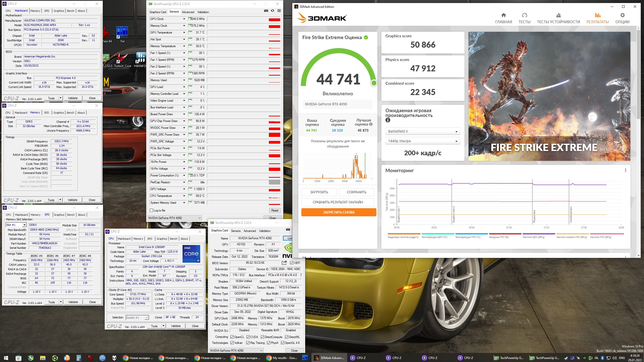
Task: Click info icon under expected game performance
Action: point(388,120)
